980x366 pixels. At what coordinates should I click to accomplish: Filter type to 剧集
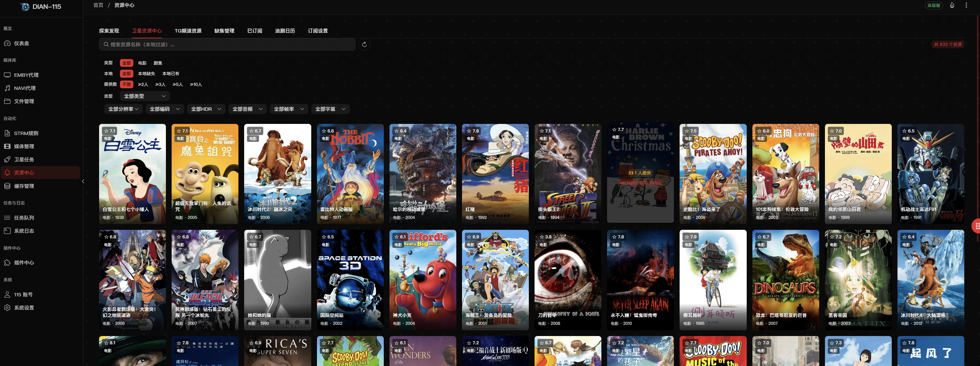click(x=158, y=63)
